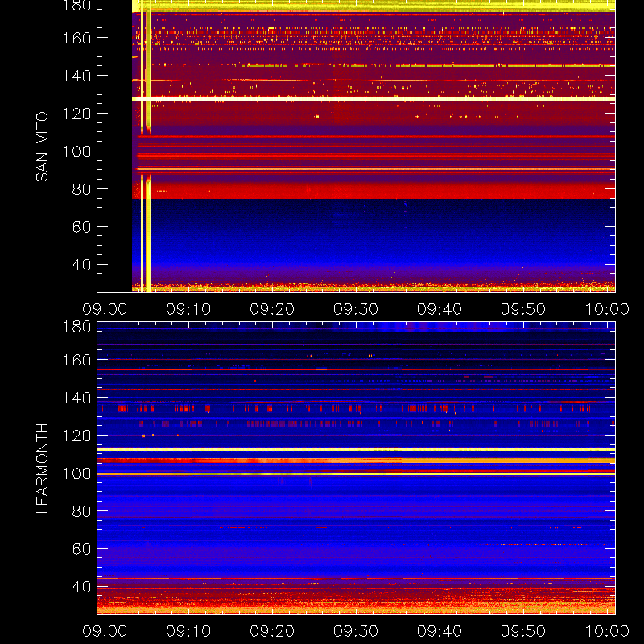Click the SAN VITO axis label

click(x=42, y=147)
